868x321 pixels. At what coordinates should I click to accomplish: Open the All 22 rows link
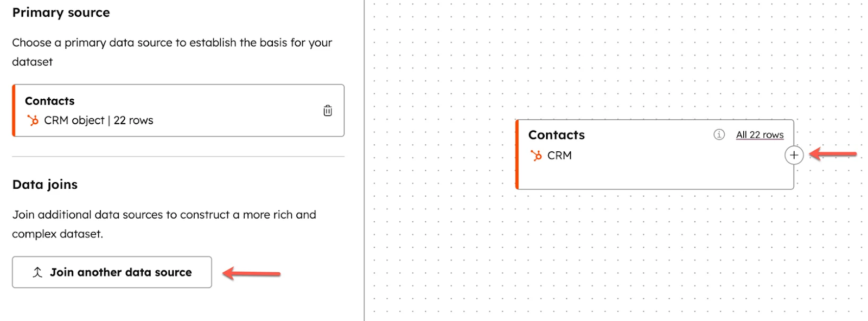[x=759, y=134]
